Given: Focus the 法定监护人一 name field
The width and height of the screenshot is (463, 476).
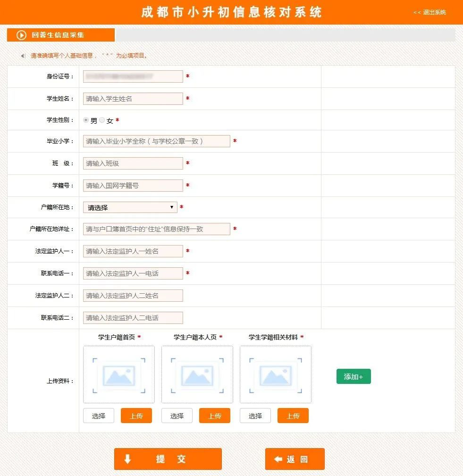Looking at the screenshot, I should coord(133,251).
